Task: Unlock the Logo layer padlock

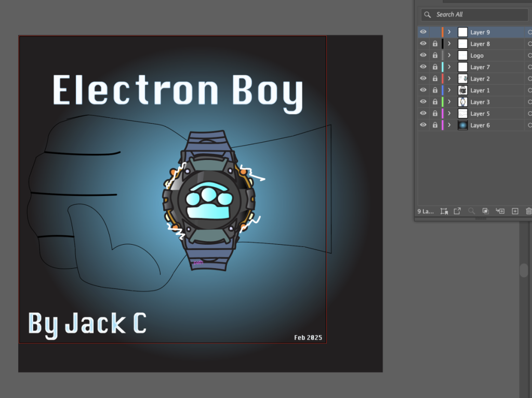Action: coord(435,56)
